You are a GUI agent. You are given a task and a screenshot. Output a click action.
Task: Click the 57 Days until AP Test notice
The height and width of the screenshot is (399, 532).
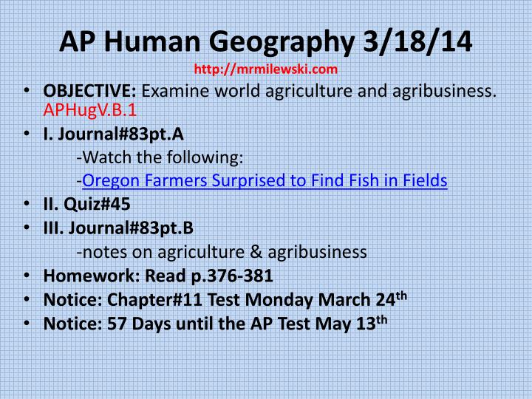coord(215,323)
